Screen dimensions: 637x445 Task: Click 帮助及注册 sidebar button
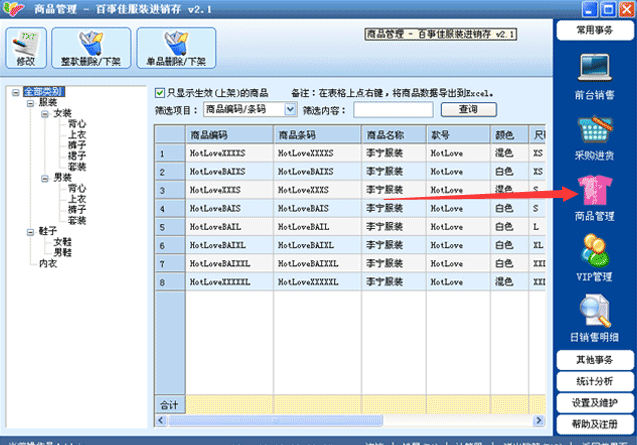(x=595, y=424)
